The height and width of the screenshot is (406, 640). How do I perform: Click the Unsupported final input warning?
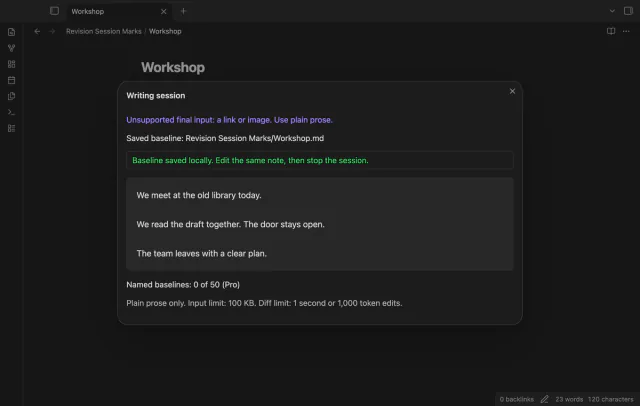click(229, 120)
